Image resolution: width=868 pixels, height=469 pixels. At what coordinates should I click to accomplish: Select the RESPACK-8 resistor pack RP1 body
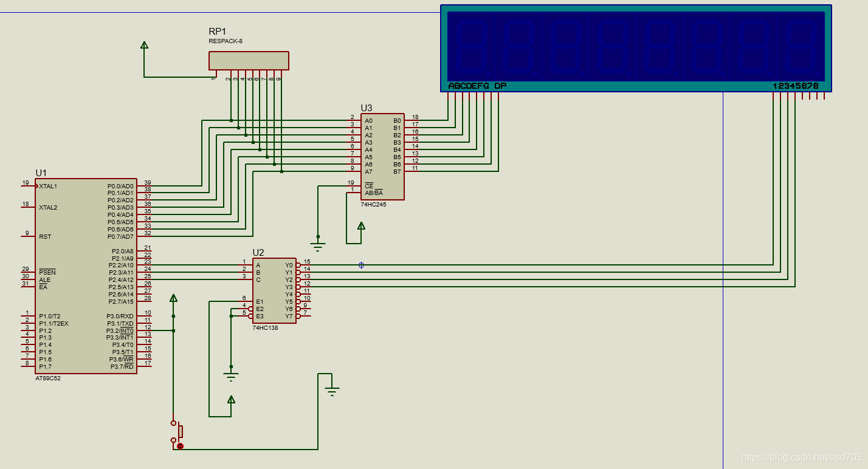(249, 61)
